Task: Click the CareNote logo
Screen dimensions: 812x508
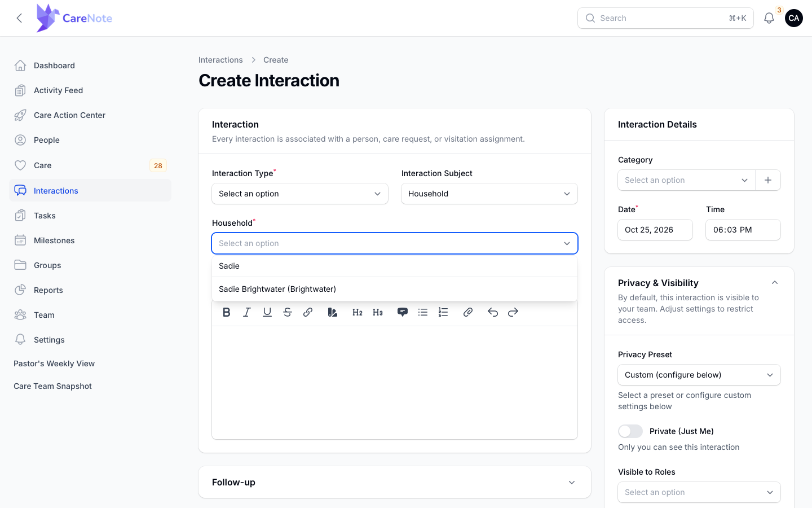Action: 74,18
